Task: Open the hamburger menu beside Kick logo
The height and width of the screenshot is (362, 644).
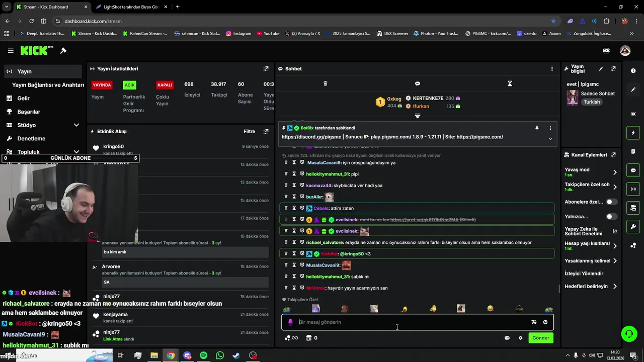Action: 11,51
